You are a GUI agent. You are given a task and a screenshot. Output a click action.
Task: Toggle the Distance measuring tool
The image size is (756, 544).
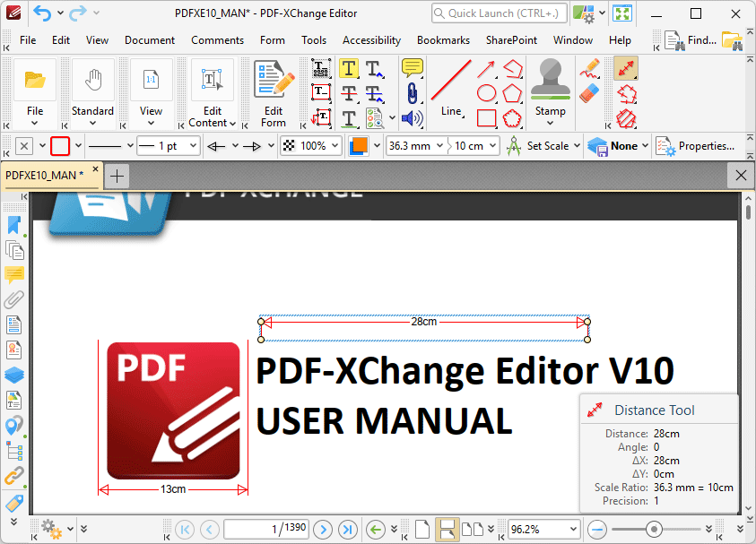(626, 68)
